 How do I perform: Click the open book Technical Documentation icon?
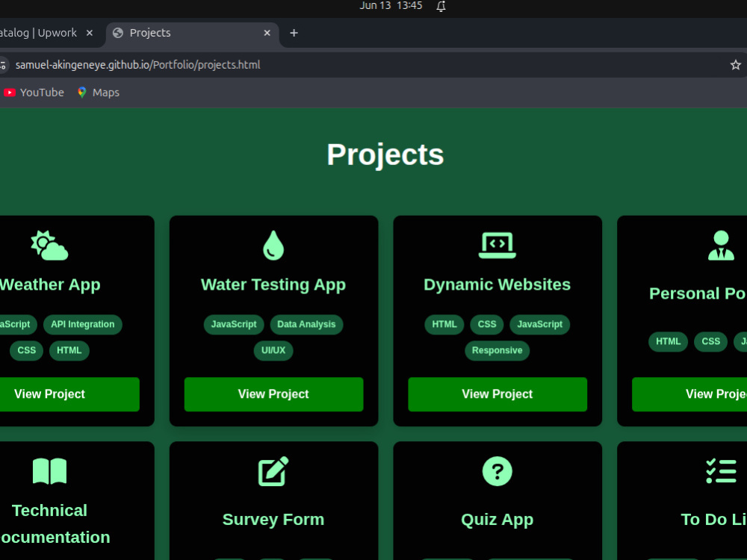pos(49,471)
